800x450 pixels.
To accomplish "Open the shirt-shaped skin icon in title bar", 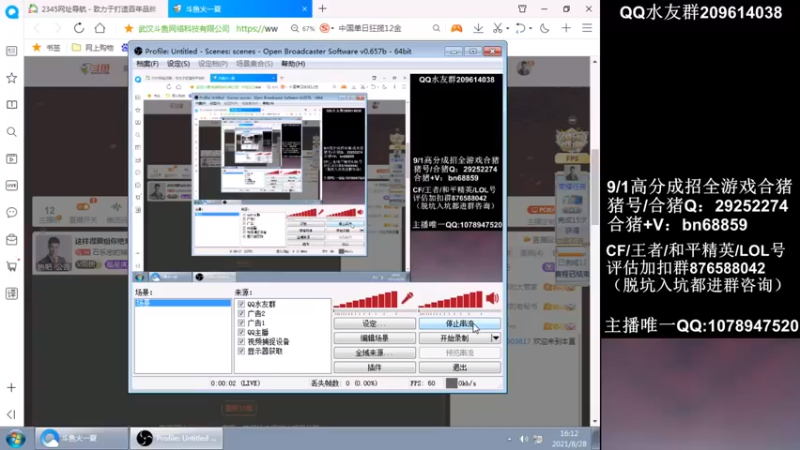I will point(522,9).
